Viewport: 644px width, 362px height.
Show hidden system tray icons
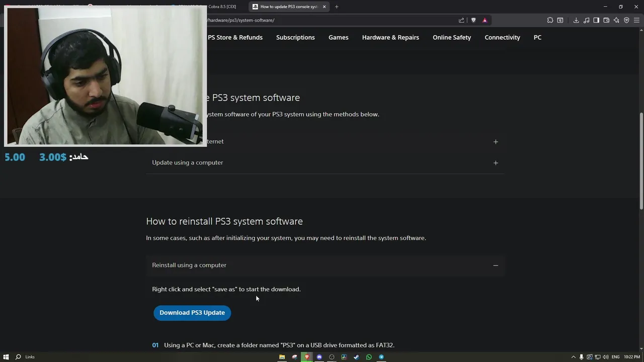573,357
